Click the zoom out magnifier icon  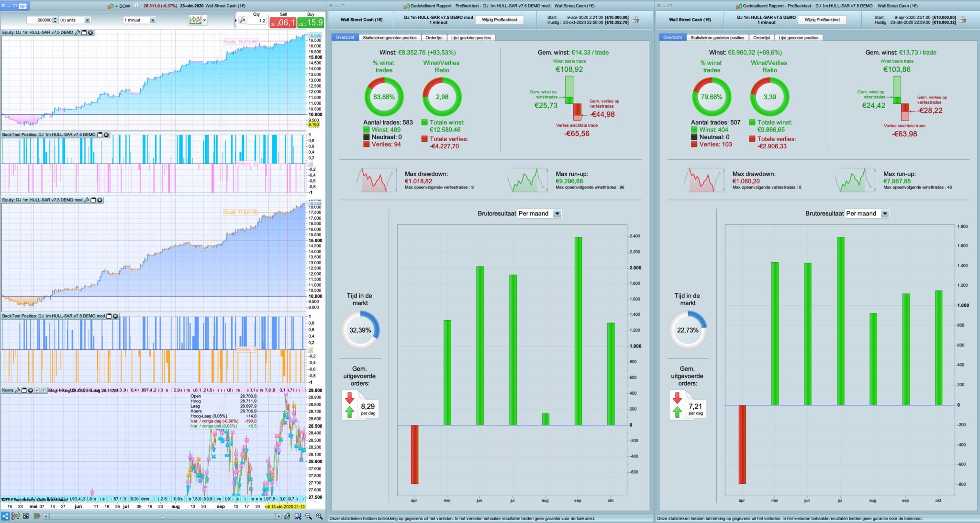[x=309, y=516]
